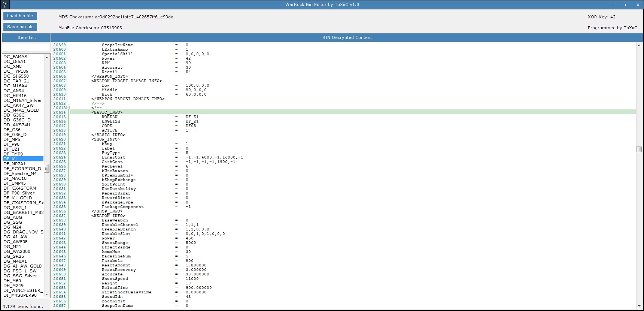
Task: Select DC_L85A1 in the item list
Action: tap(15, 61)
